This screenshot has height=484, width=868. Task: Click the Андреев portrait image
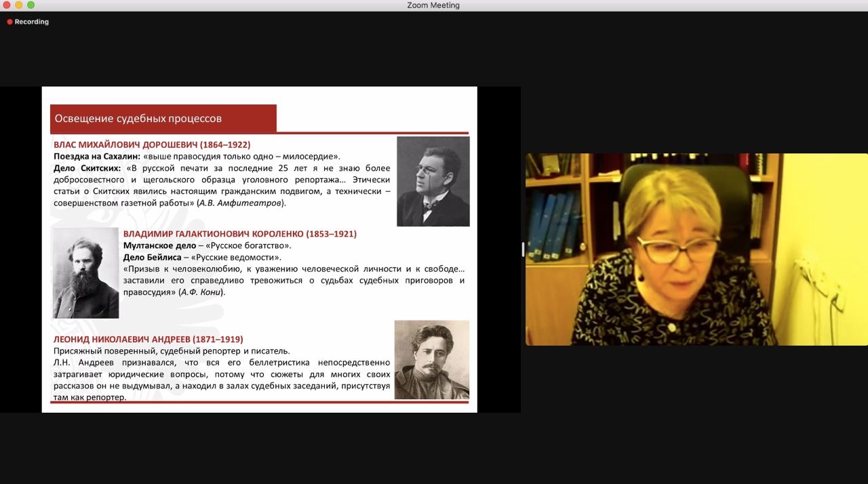pyautogui.click(x=432, y=359)
